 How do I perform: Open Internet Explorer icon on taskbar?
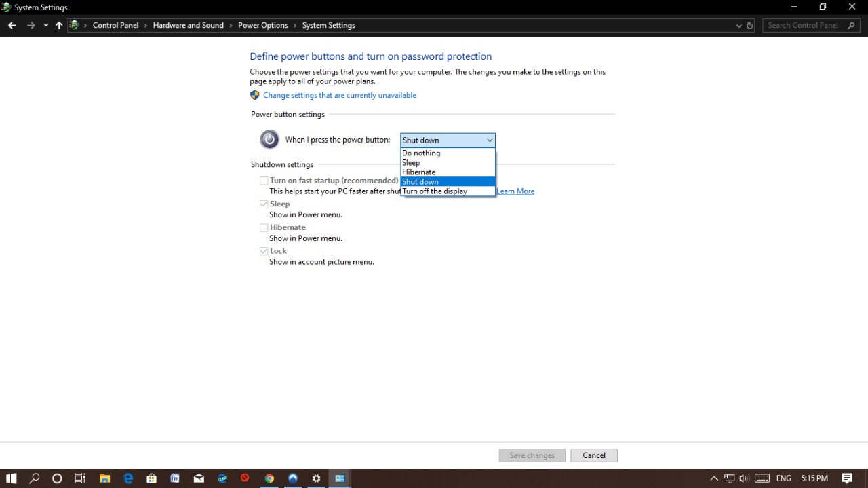222,478
